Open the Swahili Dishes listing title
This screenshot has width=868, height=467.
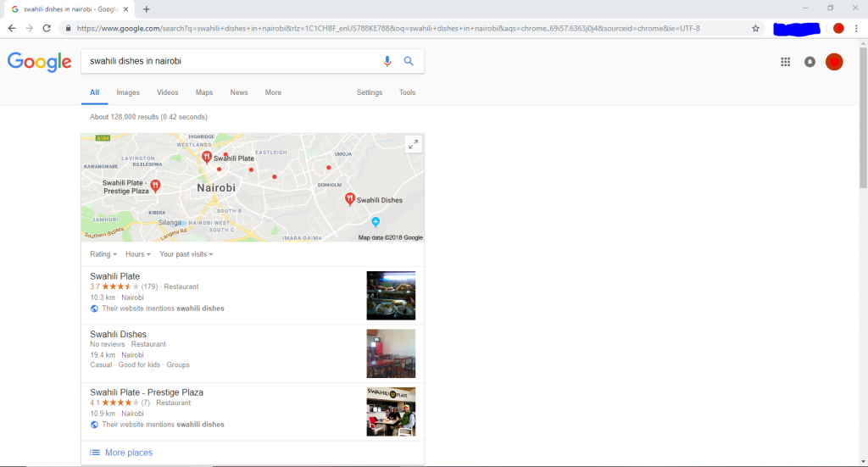[119, 334]
